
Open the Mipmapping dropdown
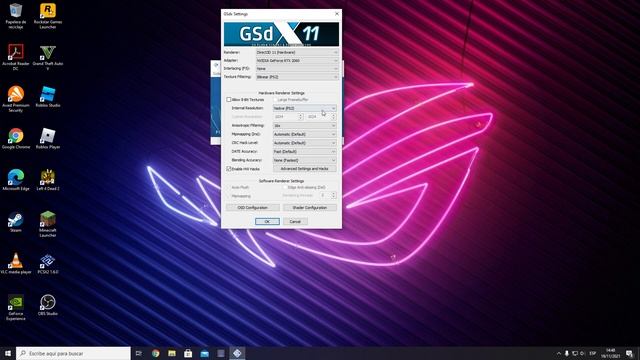pyautogui.click(x=304, y=134)
